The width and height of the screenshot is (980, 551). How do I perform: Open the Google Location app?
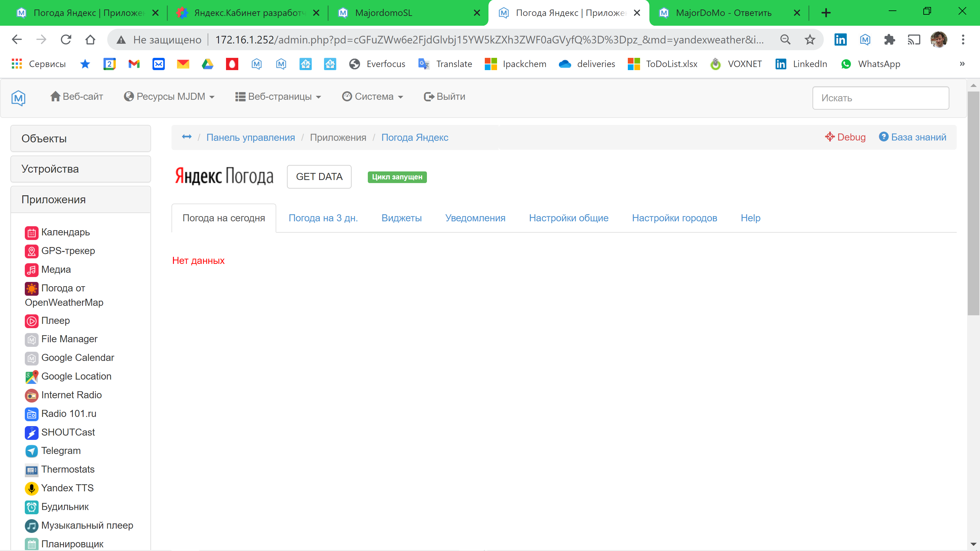pyautogui.click(x=76, y=376)
